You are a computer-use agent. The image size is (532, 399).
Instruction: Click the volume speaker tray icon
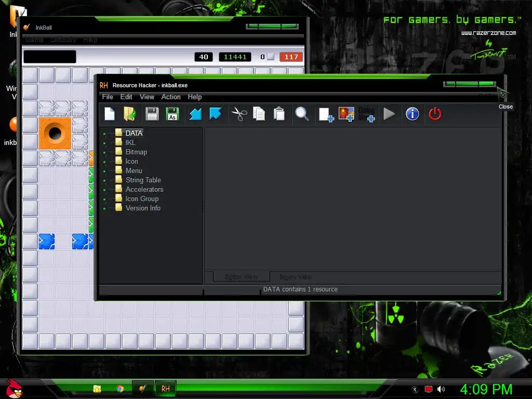point(441,389)
